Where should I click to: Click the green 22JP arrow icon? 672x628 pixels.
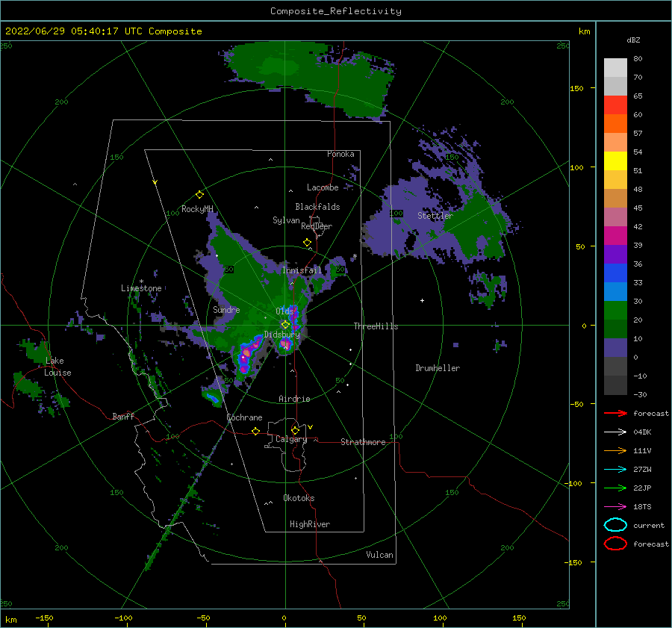click(615, 488)
